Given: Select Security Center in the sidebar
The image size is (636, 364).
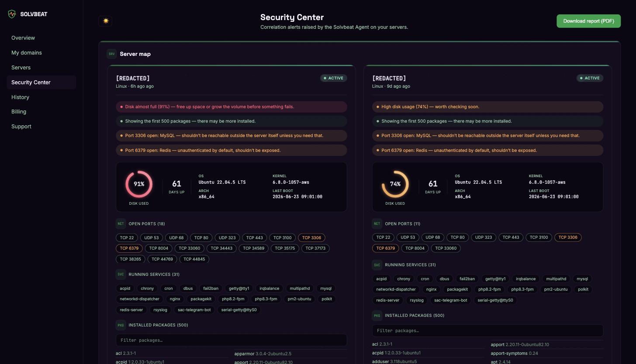Looking at the screenshot, I should (41, 82).
